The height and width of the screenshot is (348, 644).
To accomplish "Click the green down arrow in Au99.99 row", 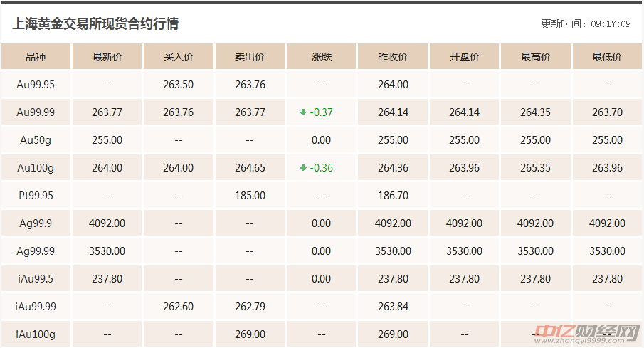I will [303, 112].
